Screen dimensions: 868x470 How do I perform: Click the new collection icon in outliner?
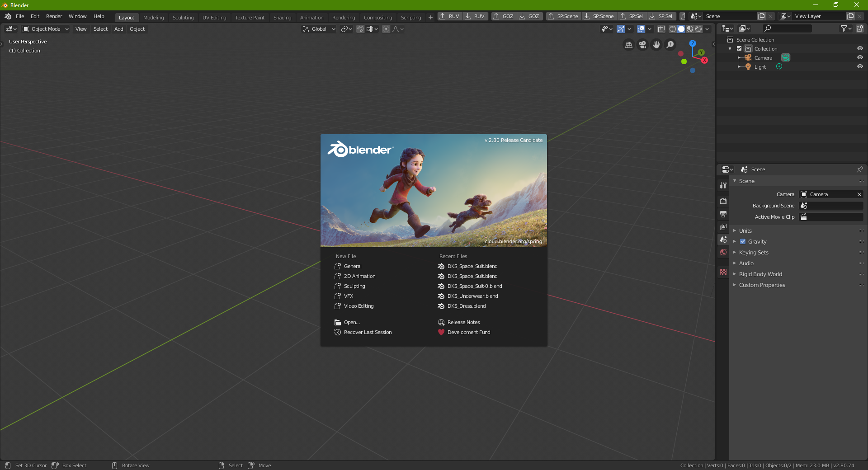click(860, 28)
